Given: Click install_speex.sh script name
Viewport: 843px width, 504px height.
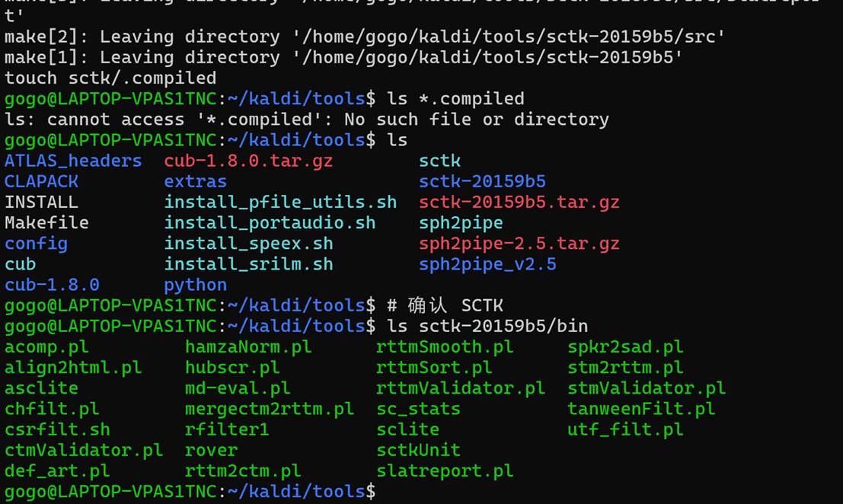Looking at the screenshot, I should tap(248, 244).
